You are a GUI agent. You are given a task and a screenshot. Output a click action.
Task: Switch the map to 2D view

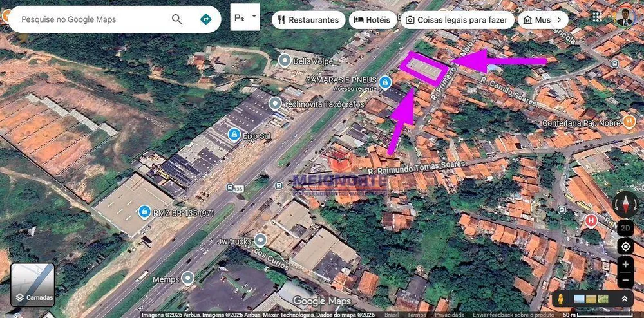pos(625,228)
